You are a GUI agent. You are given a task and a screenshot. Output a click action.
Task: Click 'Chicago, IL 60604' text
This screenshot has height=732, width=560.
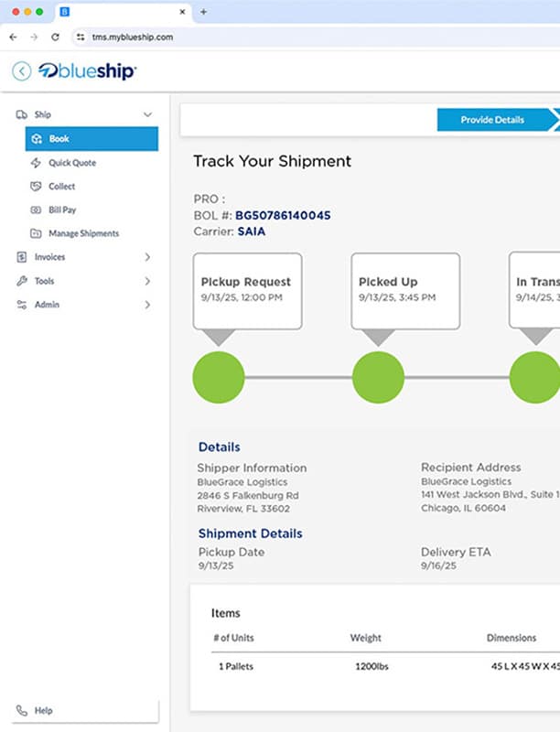click(x=463, y=508)
